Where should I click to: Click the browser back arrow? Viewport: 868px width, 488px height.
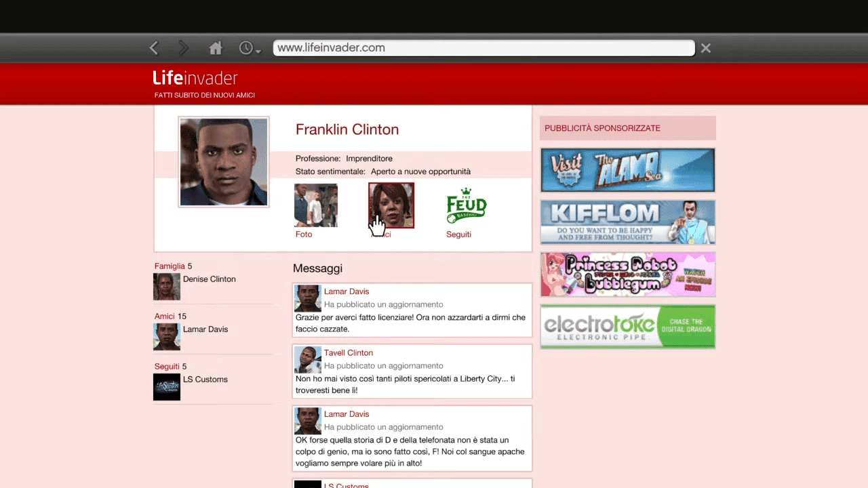point(154,48)
